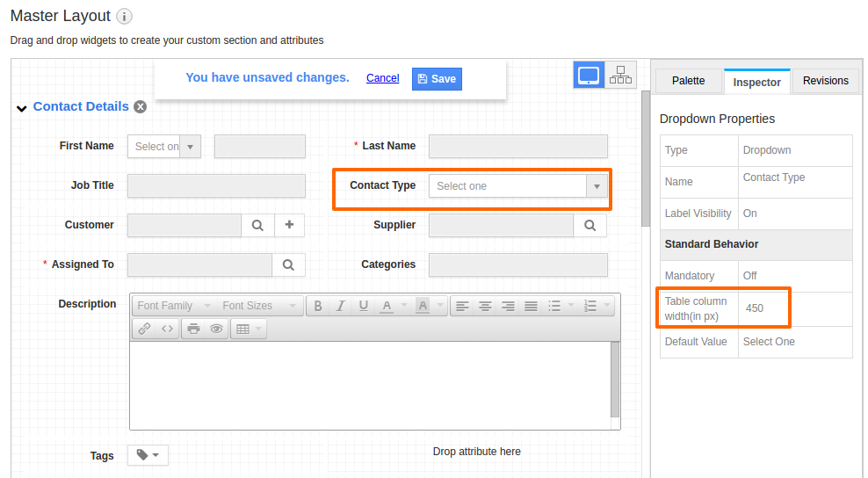Click the Underline formatting icon
The image size is (868, 478).
pos(363,306)
